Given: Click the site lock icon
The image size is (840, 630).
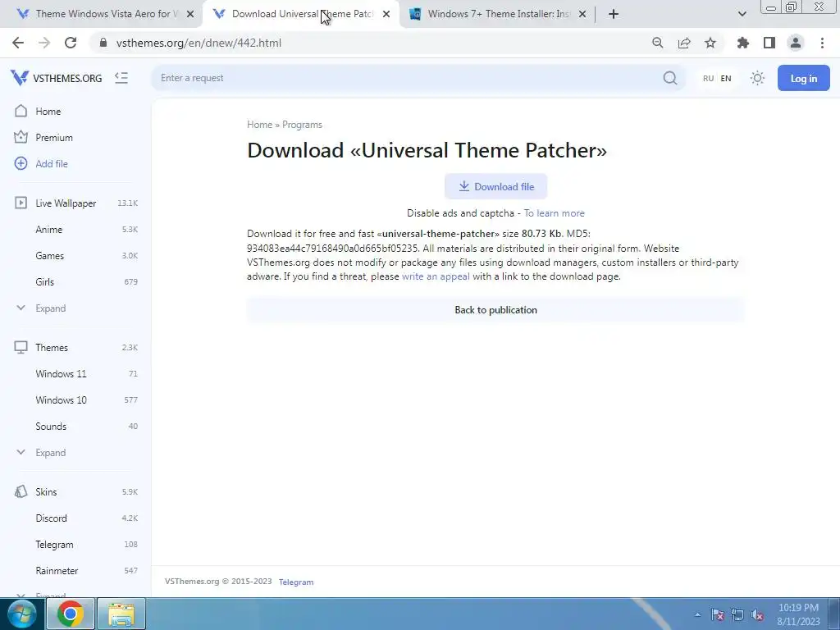Looking at the screenshot, I should pos(103,43).
